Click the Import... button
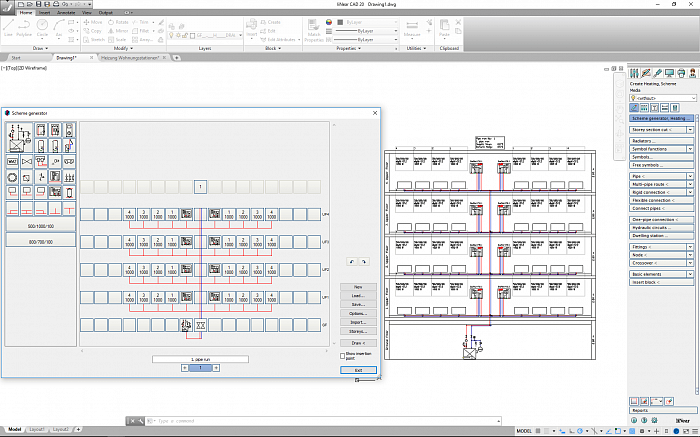 click(358, 322)
